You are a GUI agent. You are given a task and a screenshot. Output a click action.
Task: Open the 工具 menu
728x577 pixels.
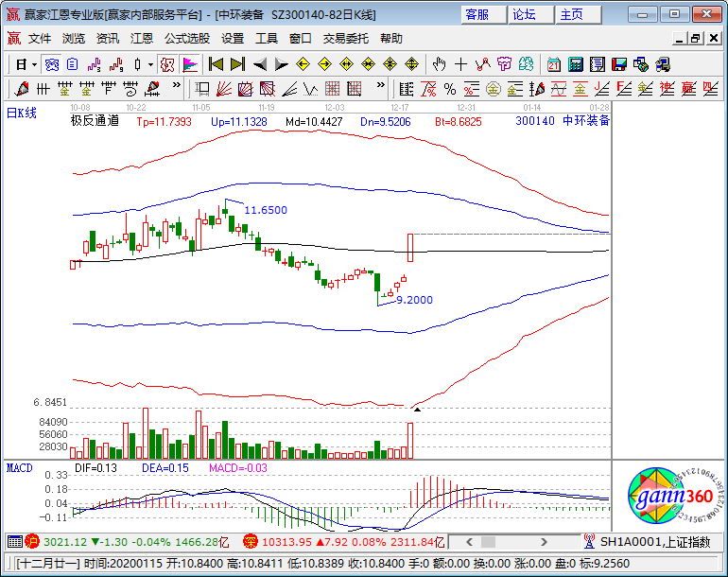point(267,39)
